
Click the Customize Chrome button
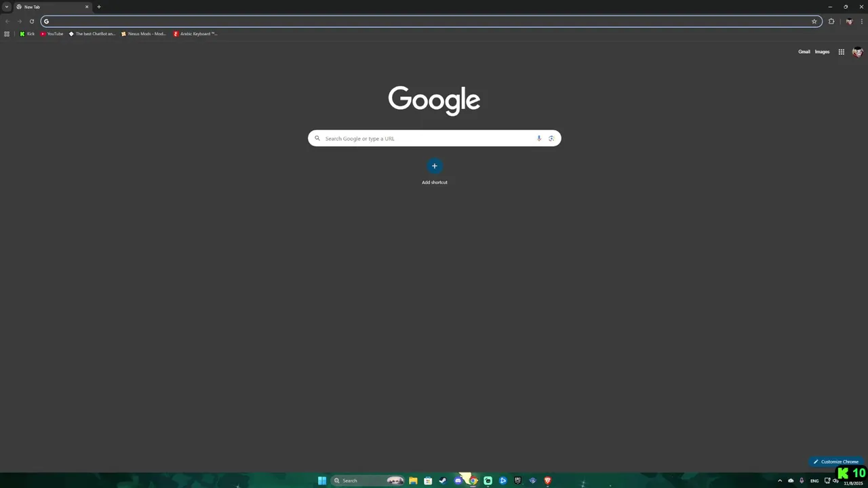tap(836, 462)
